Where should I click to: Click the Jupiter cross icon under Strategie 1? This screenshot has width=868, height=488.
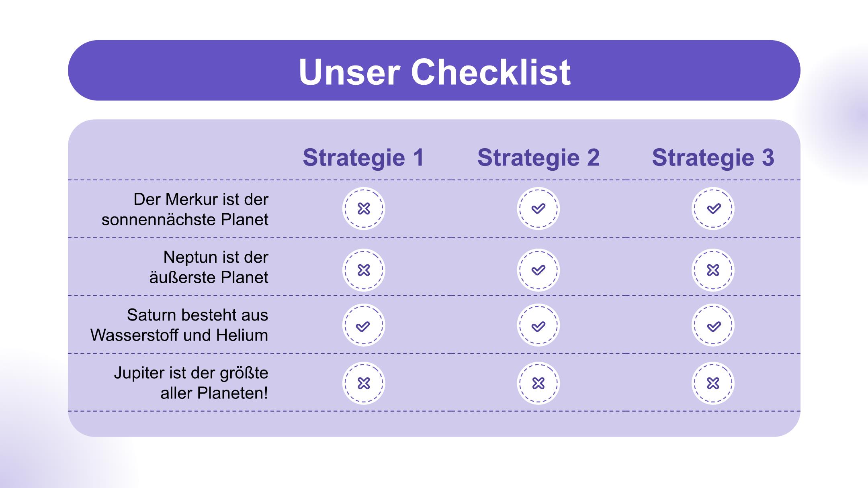(364, 383)
